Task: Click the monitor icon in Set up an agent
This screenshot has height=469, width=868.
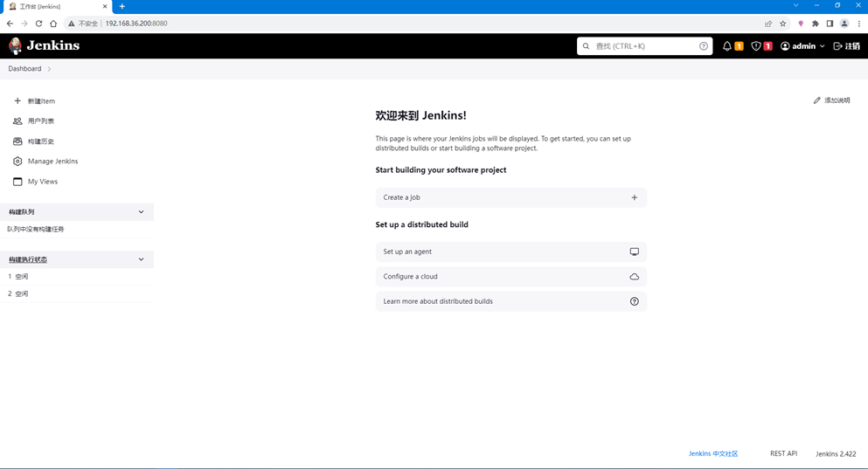Action: pos(635,252)
